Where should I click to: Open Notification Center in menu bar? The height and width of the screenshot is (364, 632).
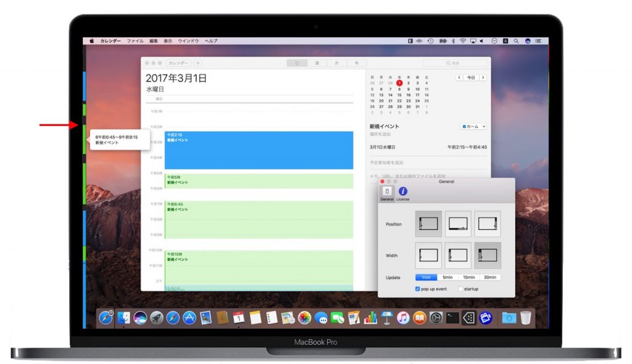point(538,41)
